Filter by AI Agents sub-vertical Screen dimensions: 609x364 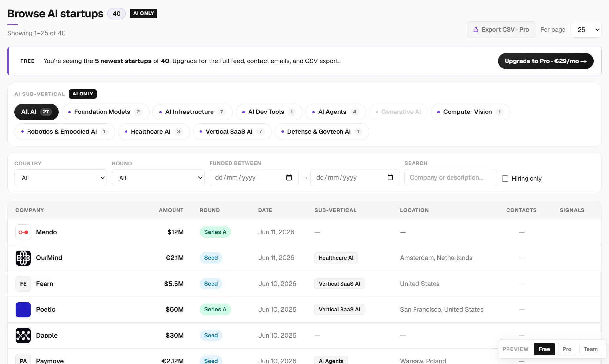(x=336, y=112)
